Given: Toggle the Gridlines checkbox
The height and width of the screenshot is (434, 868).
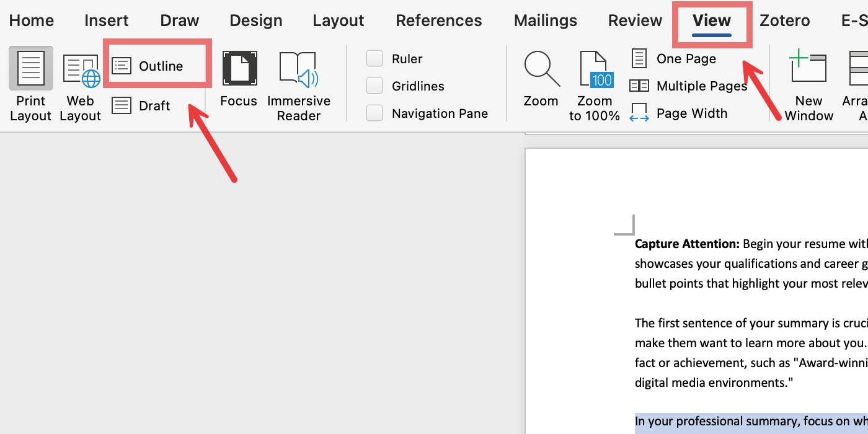Looking at the screenshot, I should coord(374,86).
